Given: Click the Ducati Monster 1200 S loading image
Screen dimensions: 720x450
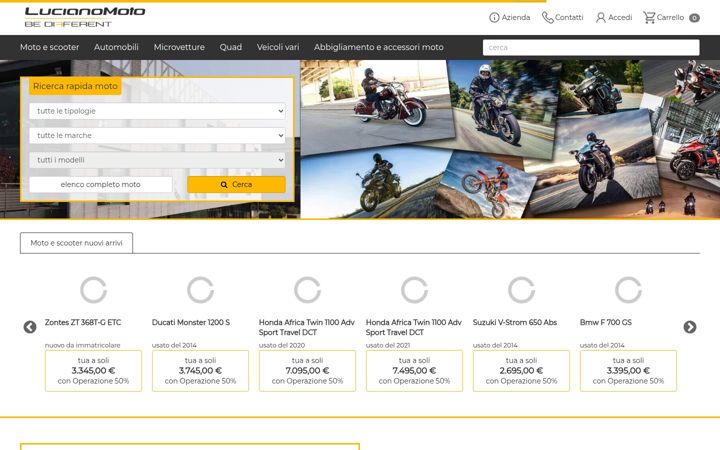Looking at the screenshot, I should point(200,290).
